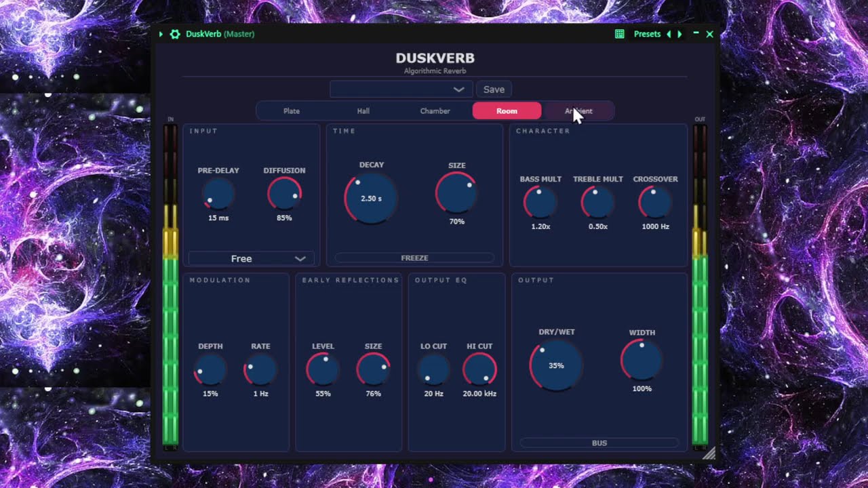The height and width of the screenshot is (488, 868).
Task: Click the resize grip in window corner
Action: (709, 453)
